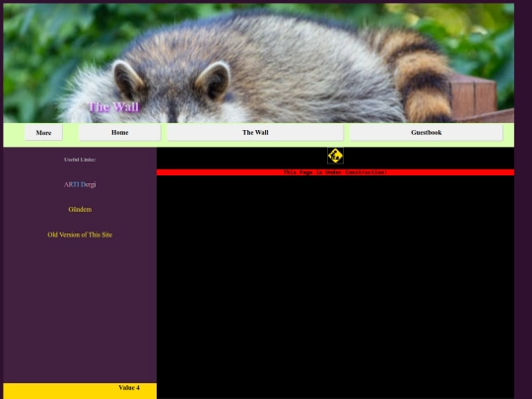Click the yellow under-construction sign icon

point(335,156)
